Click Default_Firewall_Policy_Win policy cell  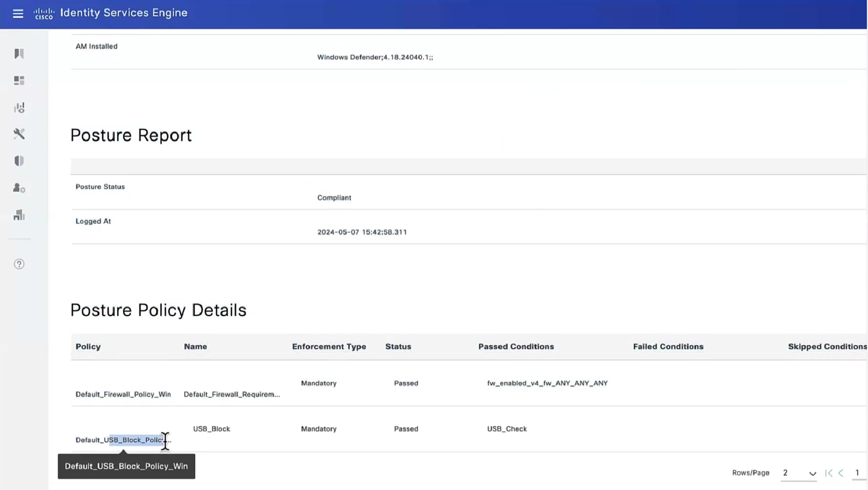(x=123, y=394)
